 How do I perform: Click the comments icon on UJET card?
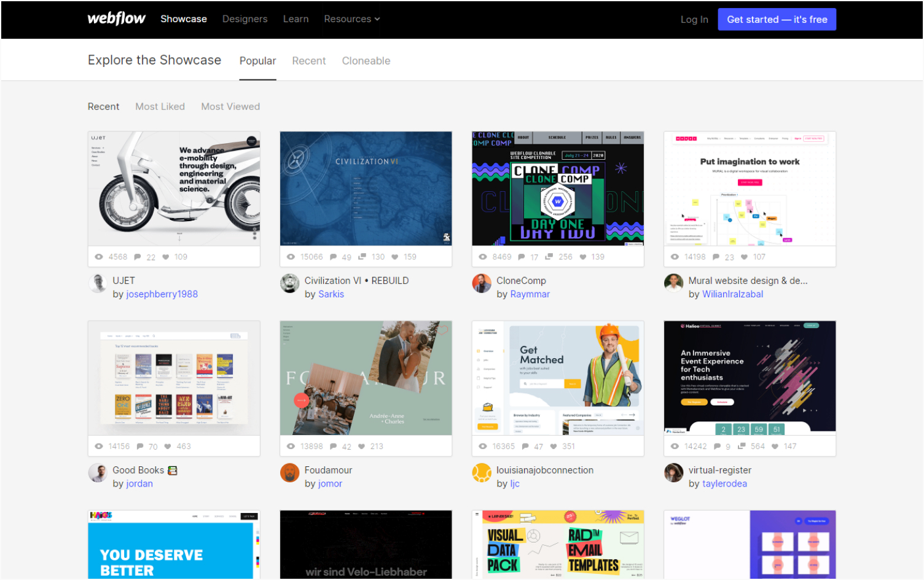pos(138,257)
